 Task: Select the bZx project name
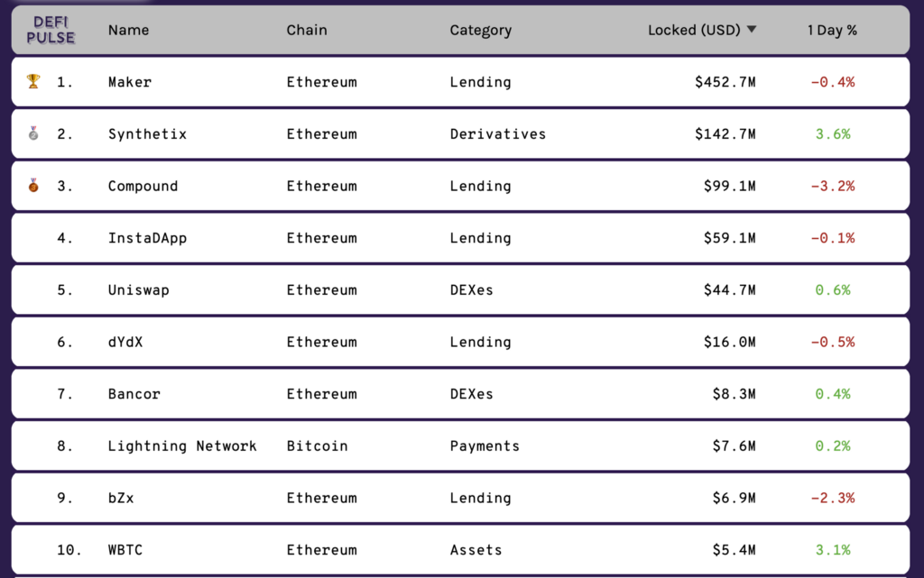coord(121,498)
